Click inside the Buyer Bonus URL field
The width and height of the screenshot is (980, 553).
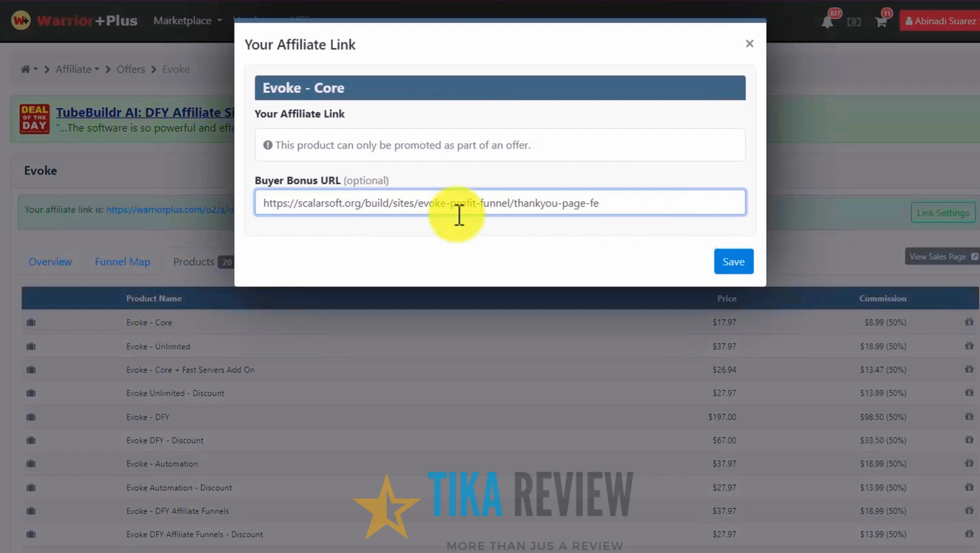click(x=500, y=203)
